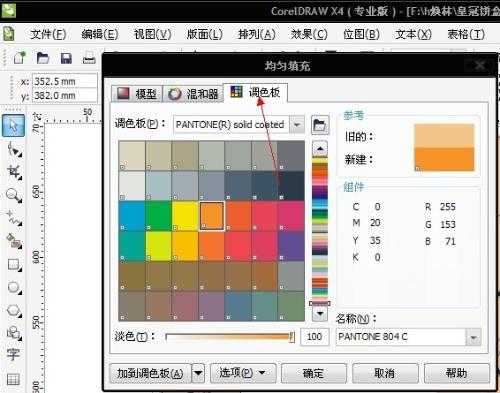This screenshot has height=393, width=500.
Task: Open the 位图(B) menu
Action: (x=361, y=34)
